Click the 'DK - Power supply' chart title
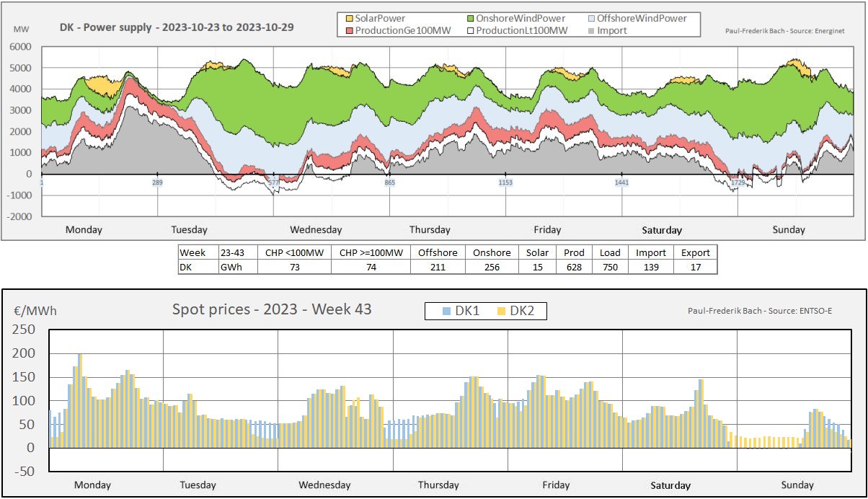 [177, 28]
